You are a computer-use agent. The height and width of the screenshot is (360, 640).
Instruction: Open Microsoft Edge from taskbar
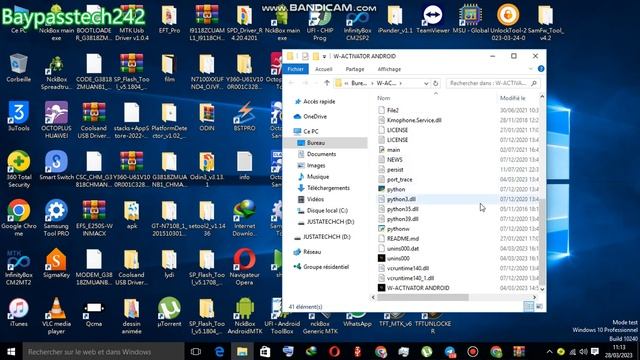[x=219, y=351]
